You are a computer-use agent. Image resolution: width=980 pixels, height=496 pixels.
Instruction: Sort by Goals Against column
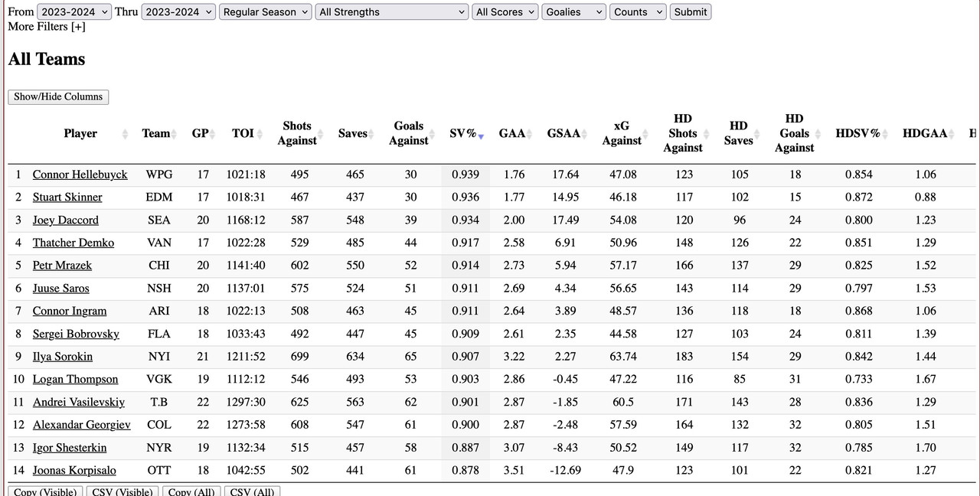pyautogui.click(x=409, y=133)
